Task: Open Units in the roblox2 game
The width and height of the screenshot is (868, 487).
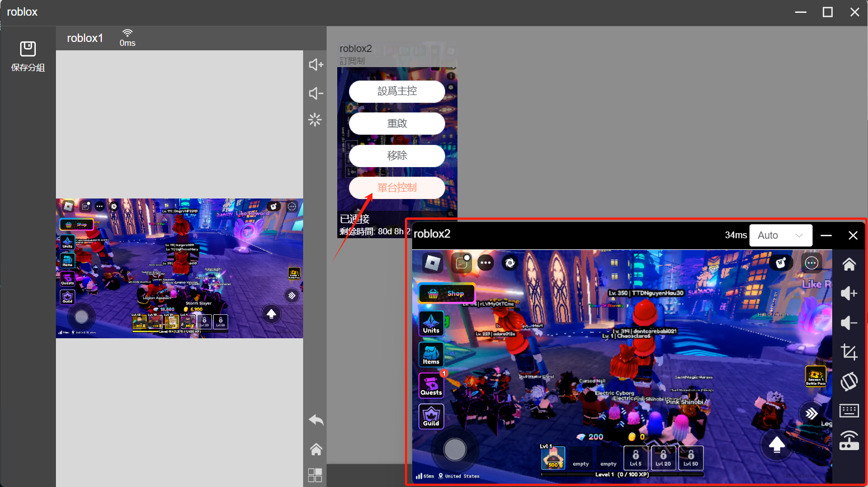Action: tap(431, 324)
